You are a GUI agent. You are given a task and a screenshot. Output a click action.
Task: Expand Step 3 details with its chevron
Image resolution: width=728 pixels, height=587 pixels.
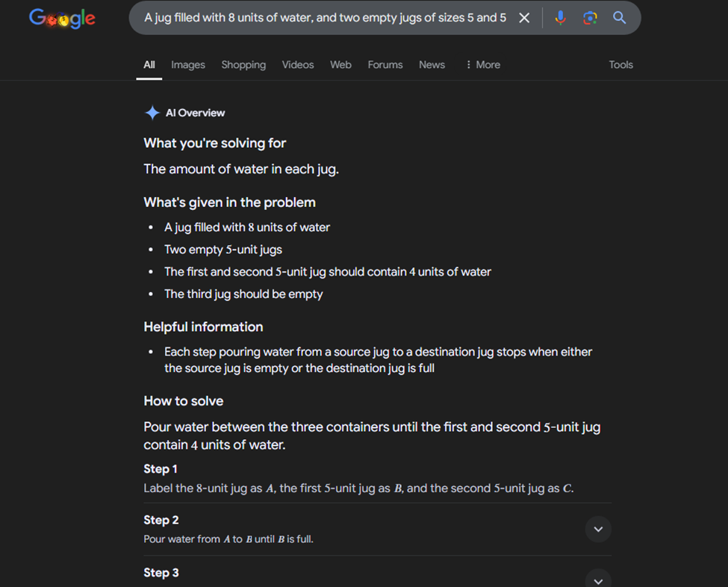[598, 580]
